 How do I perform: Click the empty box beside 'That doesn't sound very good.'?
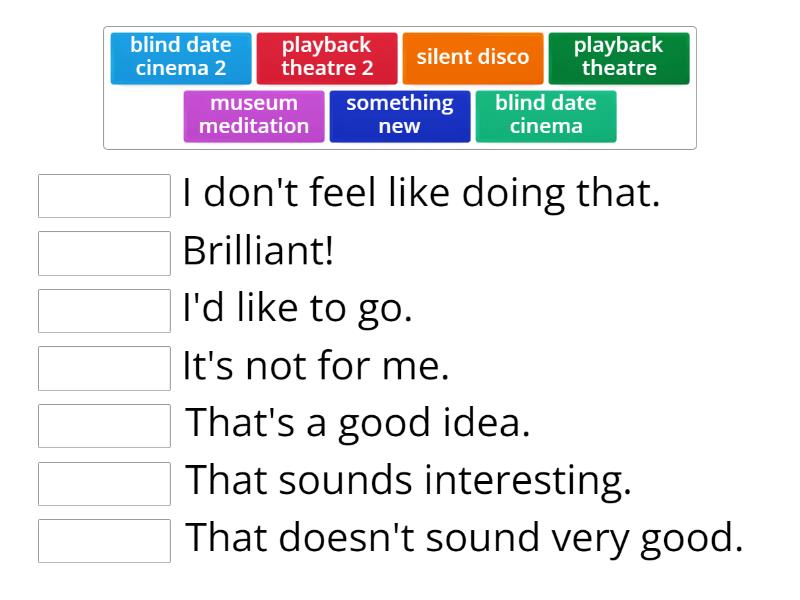105,541
